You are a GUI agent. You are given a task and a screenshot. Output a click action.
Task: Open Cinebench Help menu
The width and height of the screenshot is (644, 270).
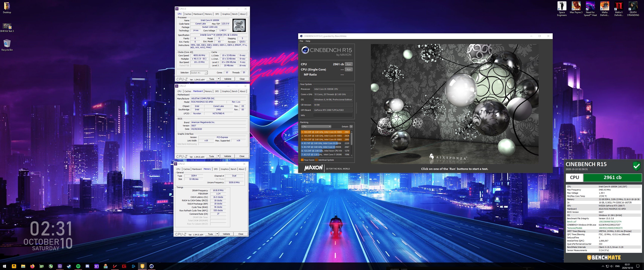click(x=308, y=41)
